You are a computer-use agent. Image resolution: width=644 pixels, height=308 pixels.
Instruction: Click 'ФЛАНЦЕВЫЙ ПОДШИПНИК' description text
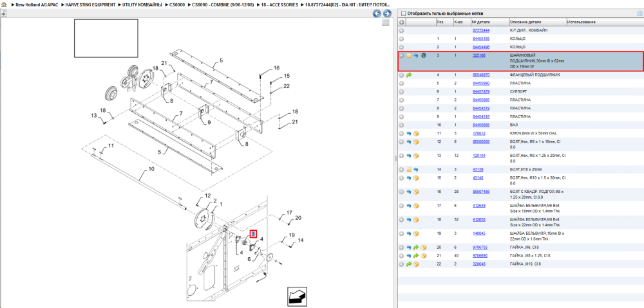(x=535, y=75)
